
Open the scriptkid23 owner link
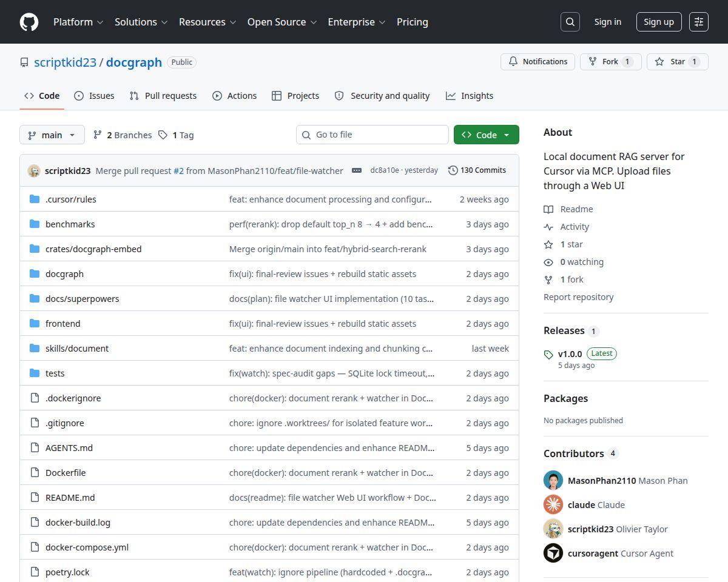pos(65,62)
